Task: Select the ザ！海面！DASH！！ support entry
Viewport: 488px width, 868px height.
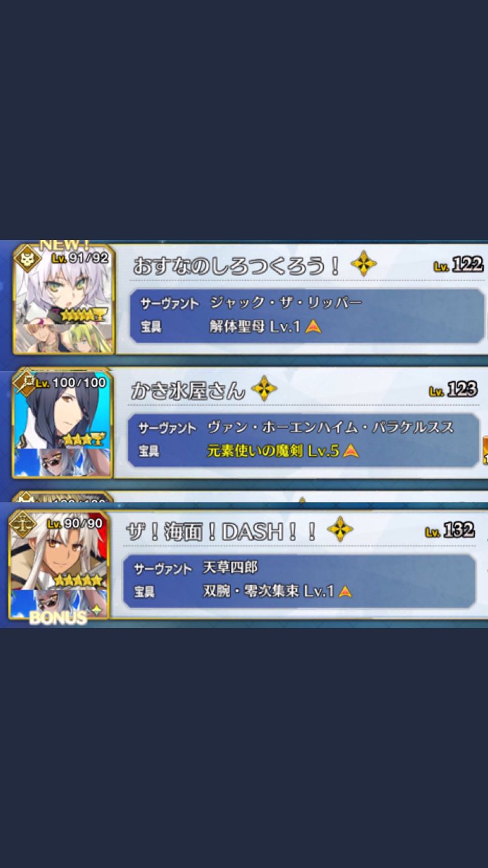Action: pos(248,565)
